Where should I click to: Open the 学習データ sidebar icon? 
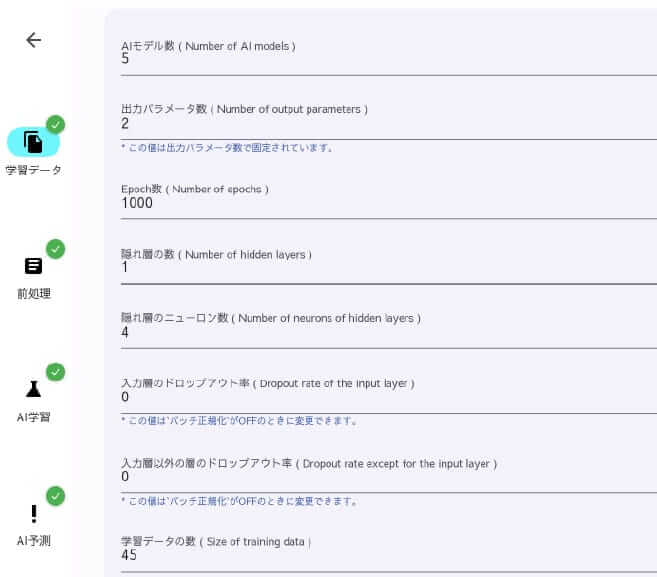33,142
